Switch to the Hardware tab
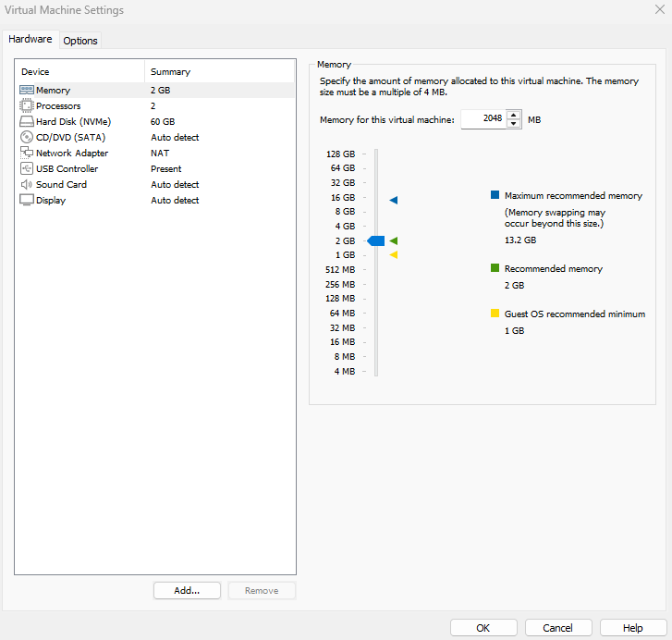 point(31,39)
